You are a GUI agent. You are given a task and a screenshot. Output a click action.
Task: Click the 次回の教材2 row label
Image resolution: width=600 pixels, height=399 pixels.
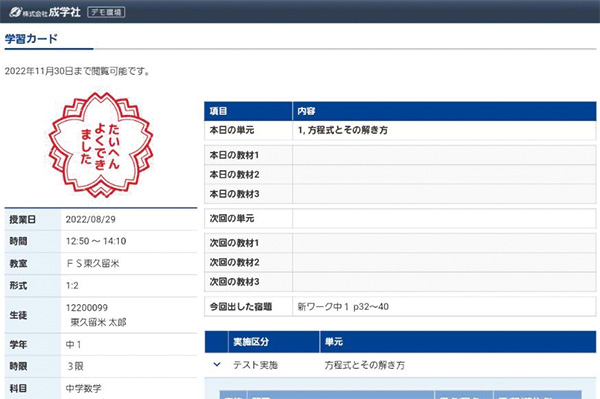234,262
